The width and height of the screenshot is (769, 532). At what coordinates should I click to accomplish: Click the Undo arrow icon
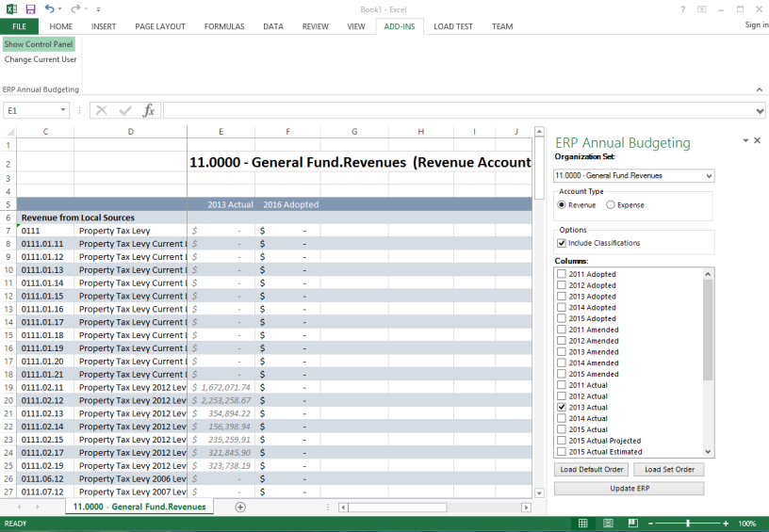click(x=49, y=8)
